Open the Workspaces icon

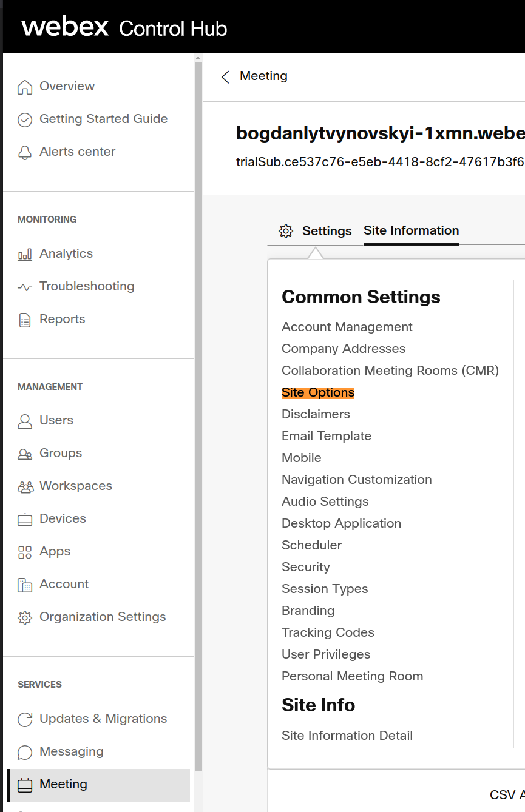tap(24, 486)
